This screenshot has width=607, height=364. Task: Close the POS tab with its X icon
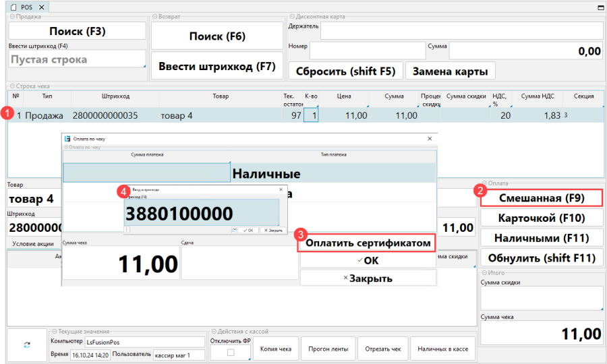[40, 7]
